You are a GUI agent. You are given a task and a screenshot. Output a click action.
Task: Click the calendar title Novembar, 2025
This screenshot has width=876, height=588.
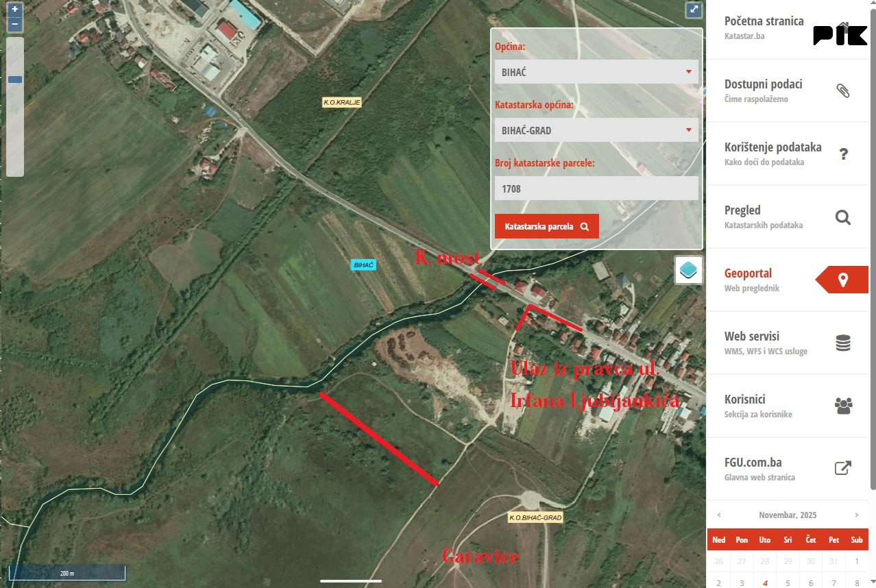point(788,515)
